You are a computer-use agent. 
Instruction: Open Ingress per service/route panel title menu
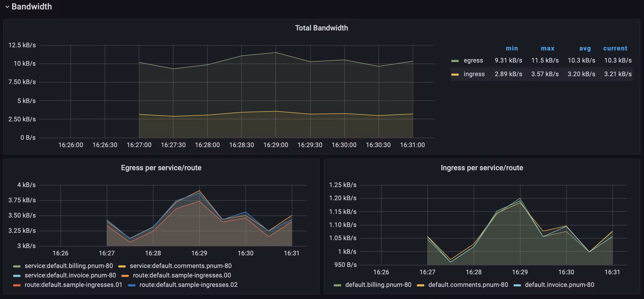[x=482, y=168]
